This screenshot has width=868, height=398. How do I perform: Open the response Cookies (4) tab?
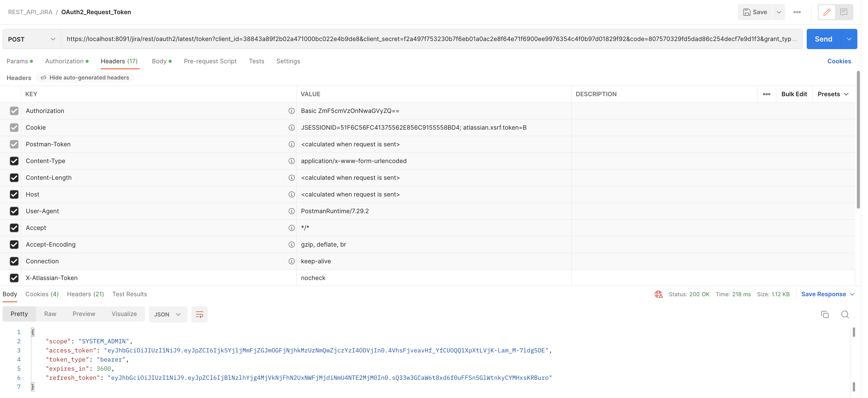pyautogui.click(x=42, y=294)
